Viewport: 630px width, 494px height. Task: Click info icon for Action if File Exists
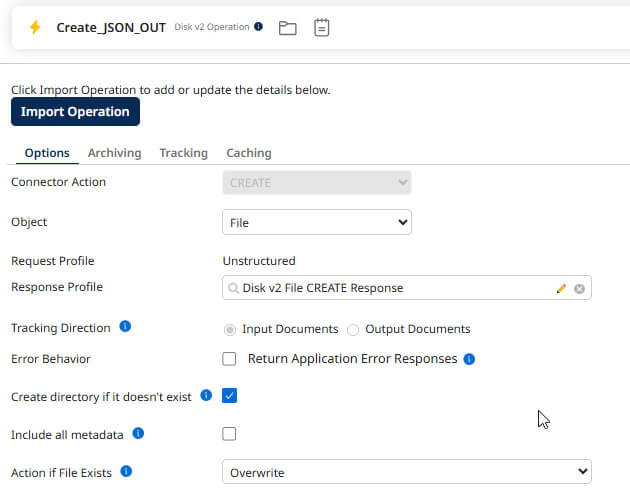127,471
